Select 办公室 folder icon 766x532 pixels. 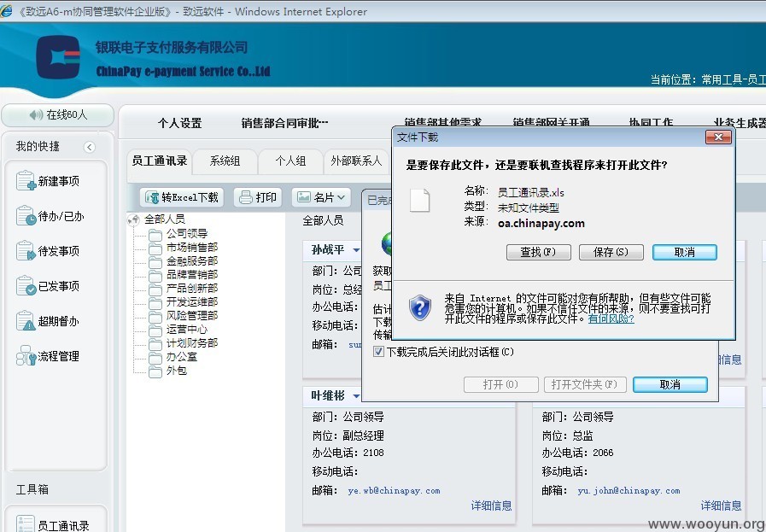155,358
